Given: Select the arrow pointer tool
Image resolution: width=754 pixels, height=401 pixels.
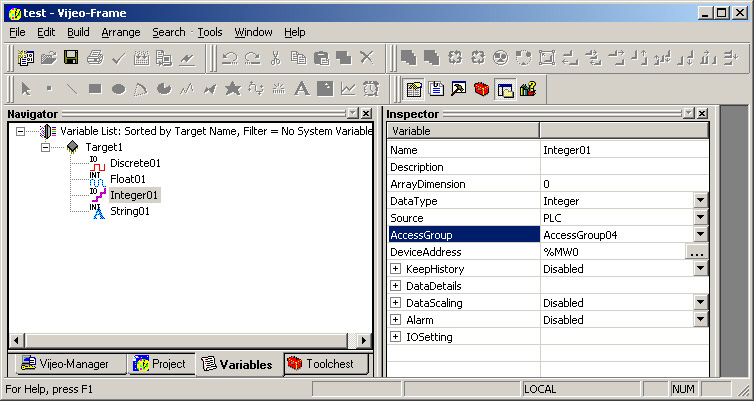Looking at the screenshot, I should click(x=26, y=89).
